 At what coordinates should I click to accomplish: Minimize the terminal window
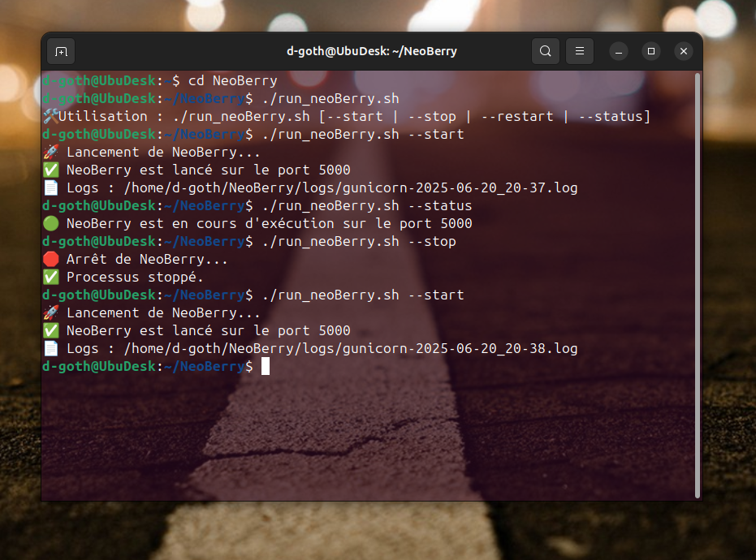coord(619,51)
